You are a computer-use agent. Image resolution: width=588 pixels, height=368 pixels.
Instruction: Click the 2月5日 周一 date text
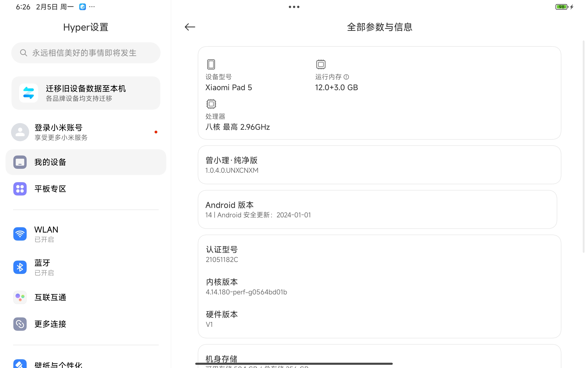[55, 7]
